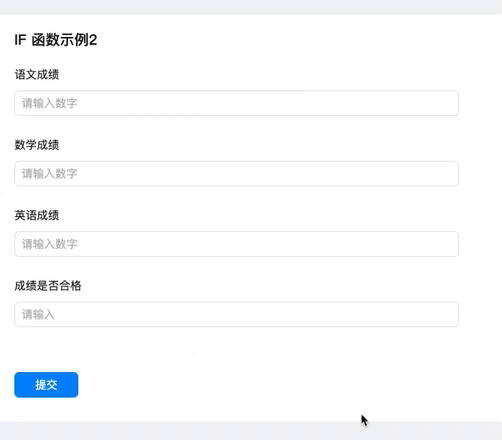Click the 数学成绩 field label
Image resolution: width=502 pixels, height=440 pixels.
pyautogui.click(x=37, y=145)
